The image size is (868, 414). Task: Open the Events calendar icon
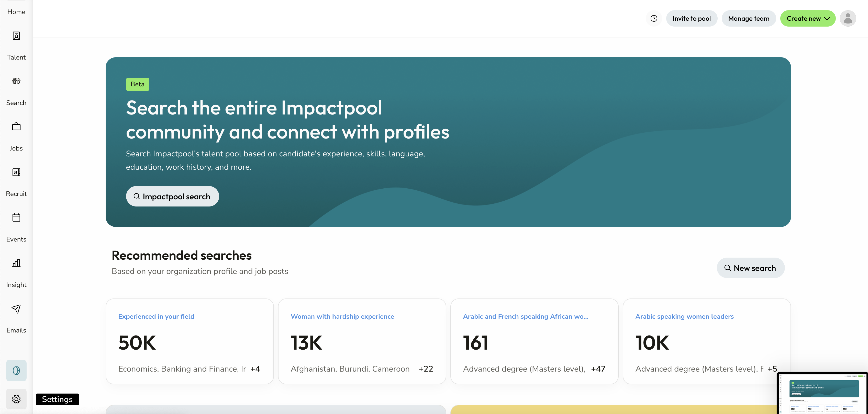(x=16, y=217)
